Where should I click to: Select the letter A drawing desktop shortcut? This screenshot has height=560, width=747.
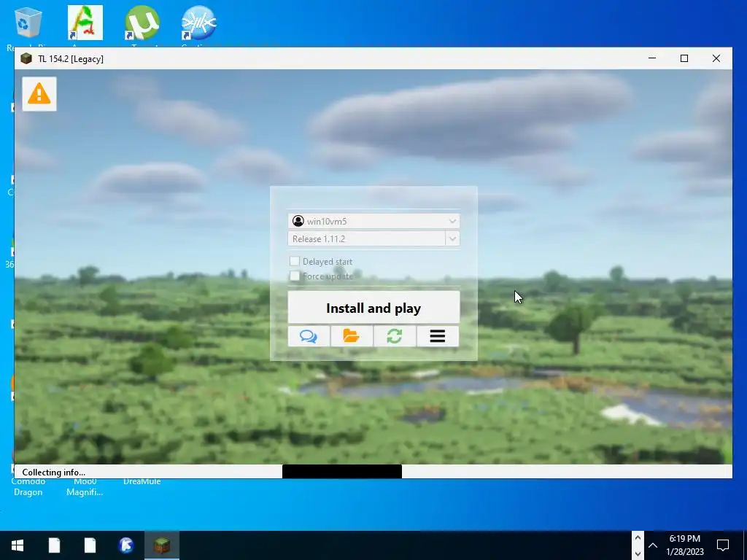[x=85, y=23]
